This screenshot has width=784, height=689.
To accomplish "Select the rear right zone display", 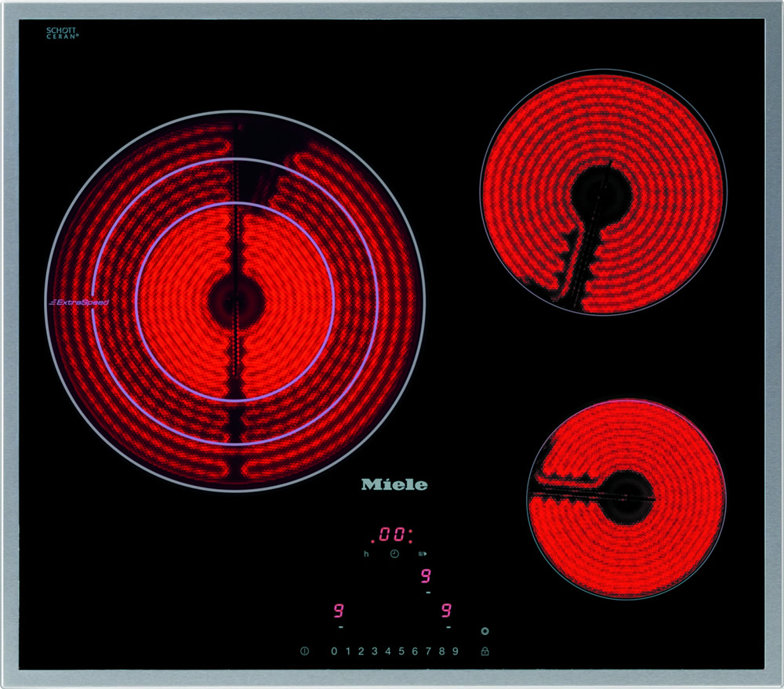I will coord(426,576).
